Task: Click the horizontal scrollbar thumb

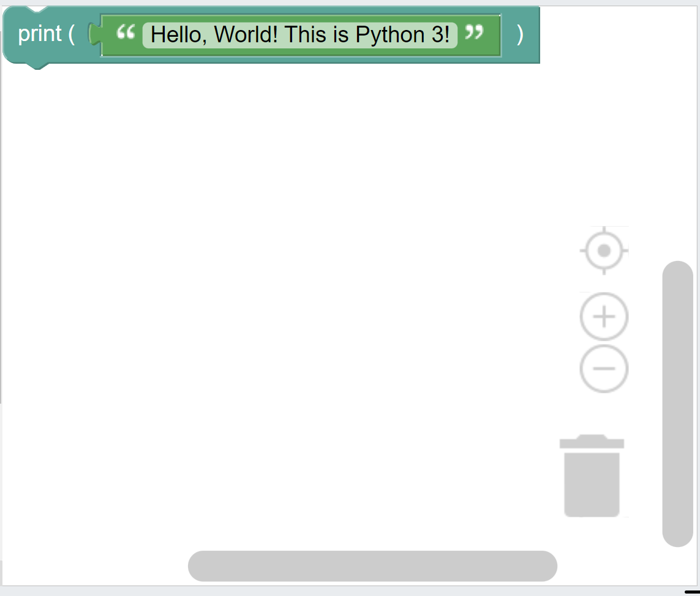Action: click(x=372, y=565)
